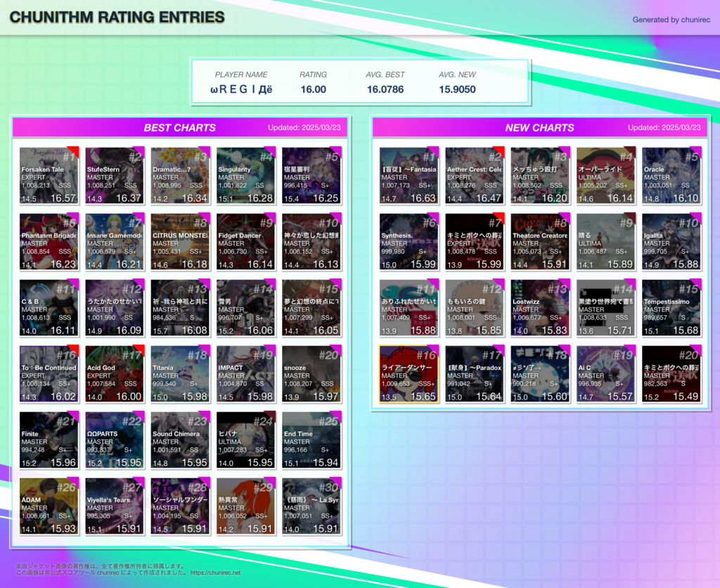Image resolution: width=720 pixels, height=588 pixels.
Task: Open the Aether Crest new chart card
Action: (x=475, y=176)
